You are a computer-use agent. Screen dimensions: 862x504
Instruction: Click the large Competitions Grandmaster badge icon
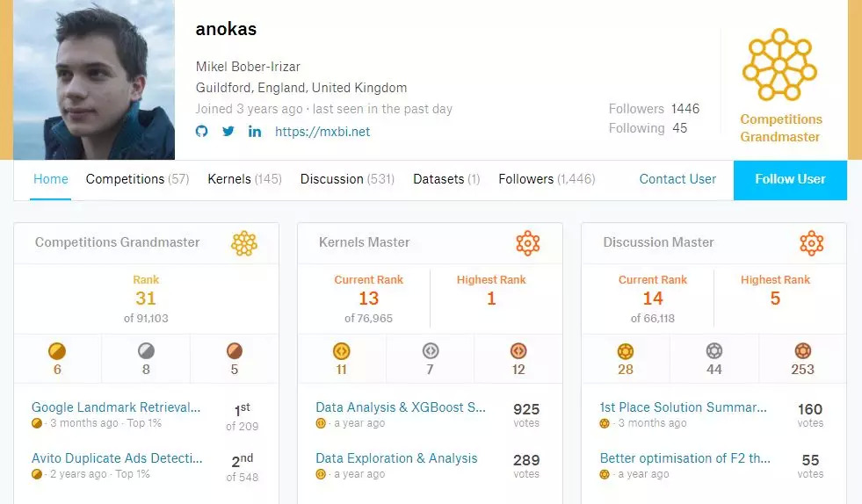pos(779,65)
